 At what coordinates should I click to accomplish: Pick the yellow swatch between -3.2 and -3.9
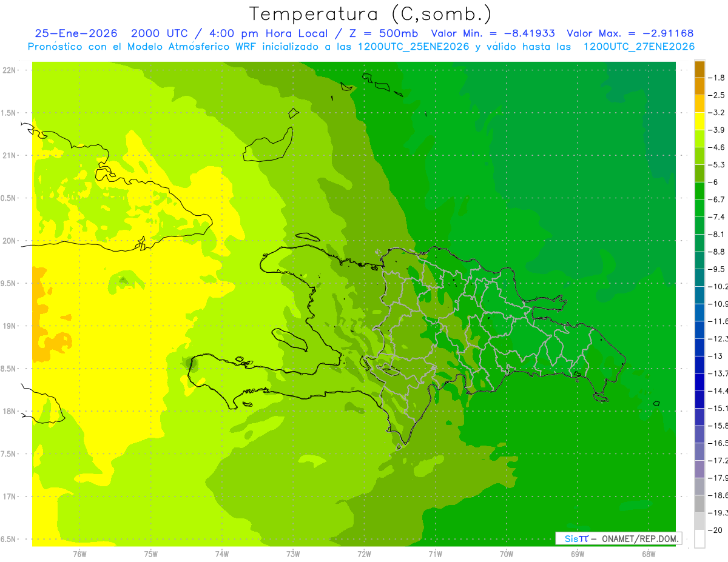[x=699, y=121]
